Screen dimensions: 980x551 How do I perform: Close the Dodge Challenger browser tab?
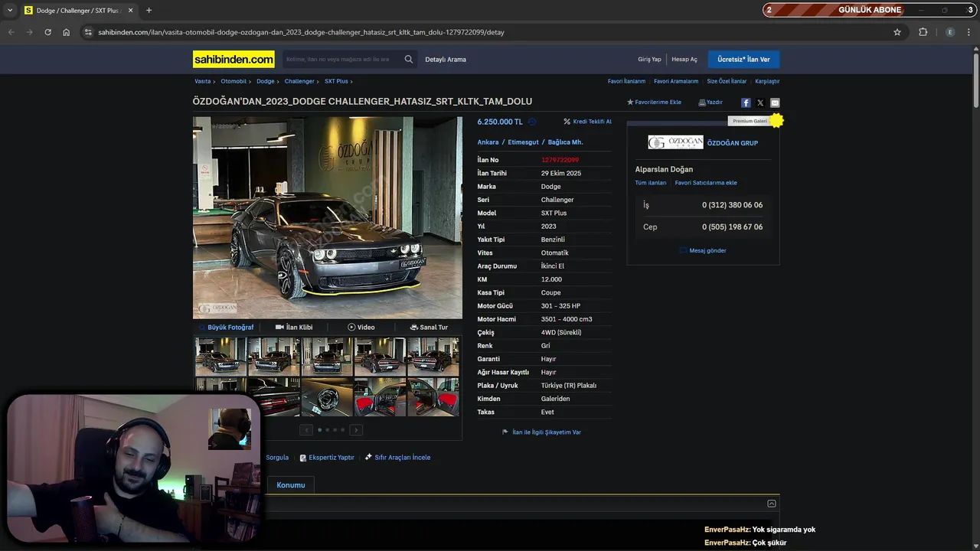point(130,11)
